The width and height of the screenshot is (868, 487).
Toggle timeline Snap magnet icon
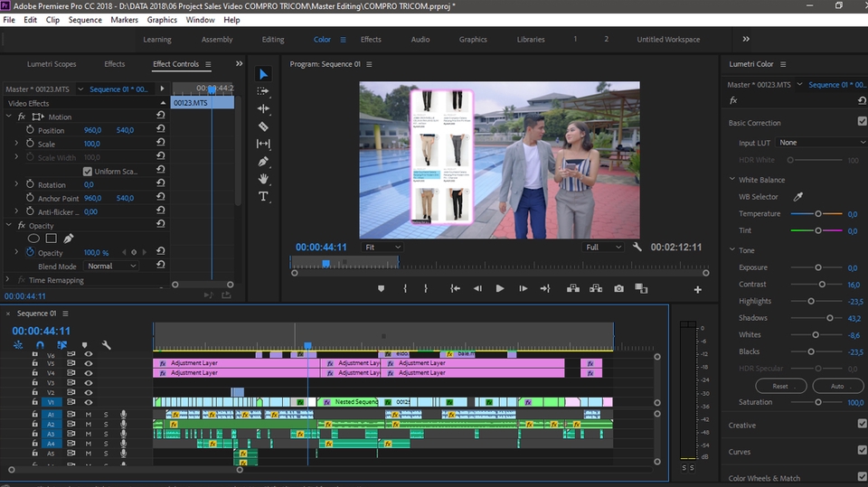[40, 345]
